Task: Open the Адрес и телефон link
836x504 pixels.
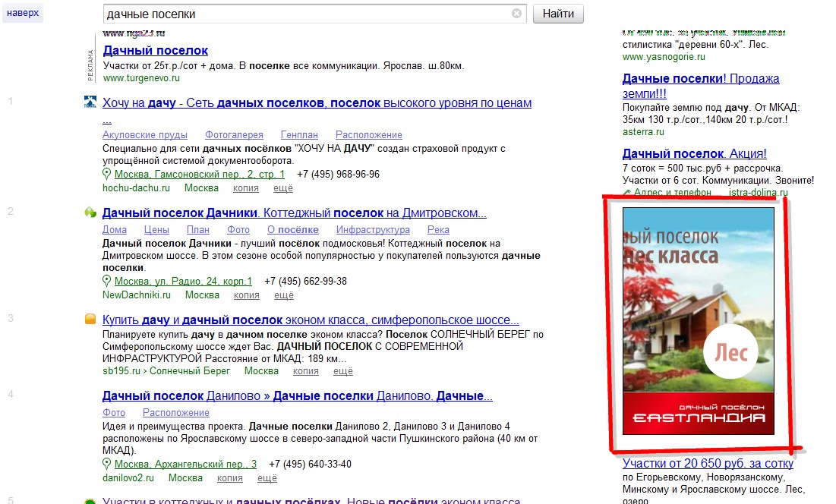Action: [x=672, y=192]
